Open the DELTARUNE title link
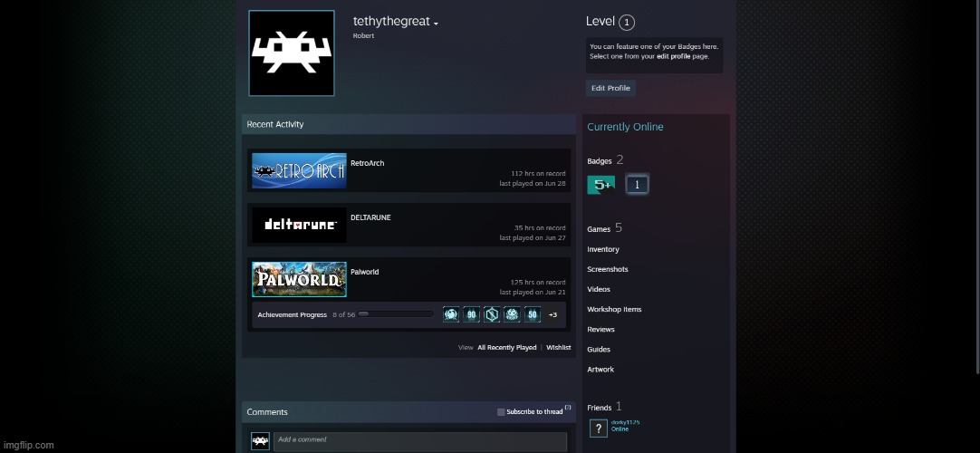Image resolution: width=980 pixels, height=453 pixels. pyautogui.click(x=370, y=217)
